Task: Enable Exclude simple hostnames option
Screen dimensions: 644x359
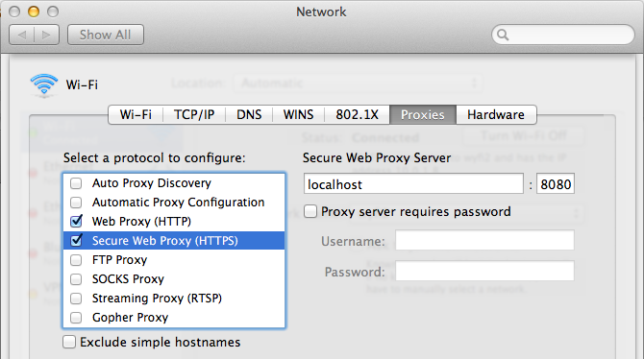Action: point(69,342)
